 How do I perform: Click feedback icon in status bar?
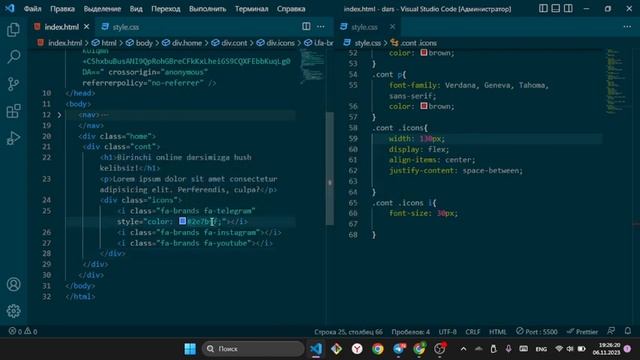coord(611,331)
